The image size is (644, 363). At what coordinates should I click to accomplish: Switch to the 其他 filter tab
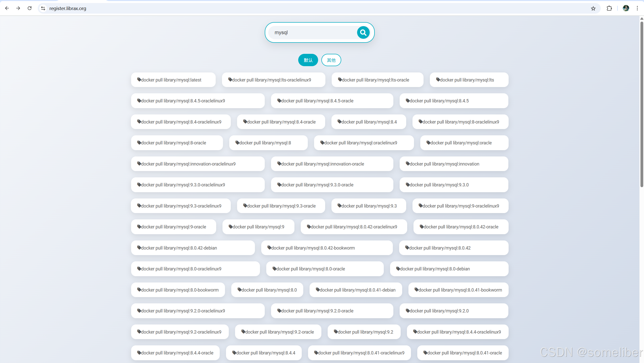331,60
